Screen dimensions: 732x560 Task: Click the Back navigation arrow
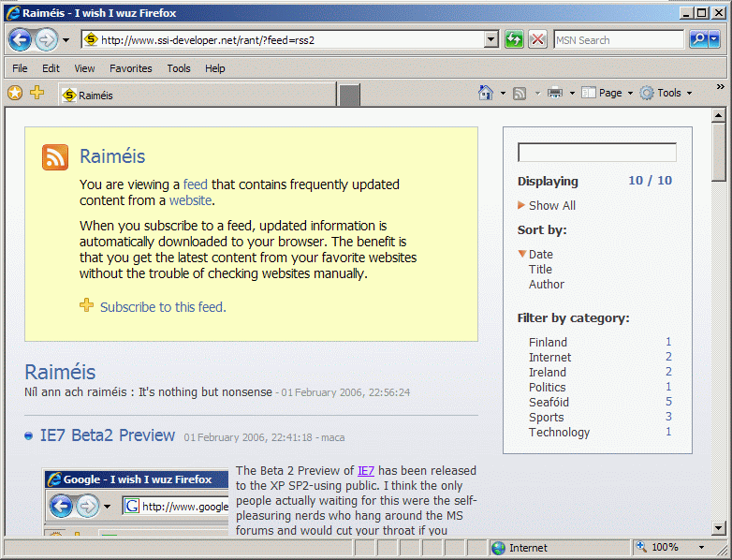click(20, 39)
